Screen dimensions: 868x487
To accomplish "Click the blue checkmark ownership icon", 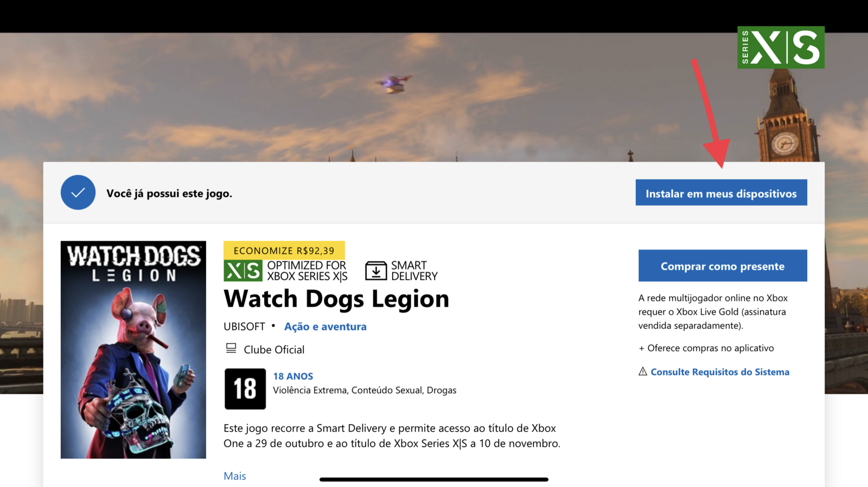I will click(78, 193).
